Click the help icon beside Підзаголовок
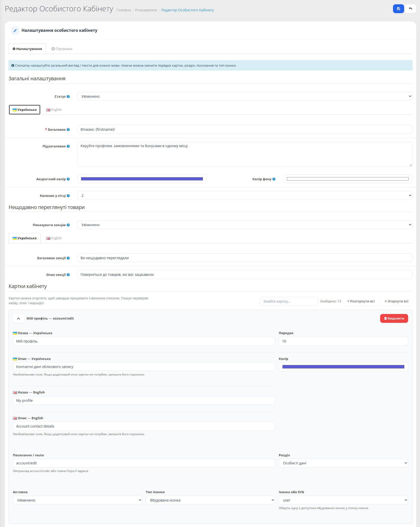This screenshot has height=527, width=420. 68,146
